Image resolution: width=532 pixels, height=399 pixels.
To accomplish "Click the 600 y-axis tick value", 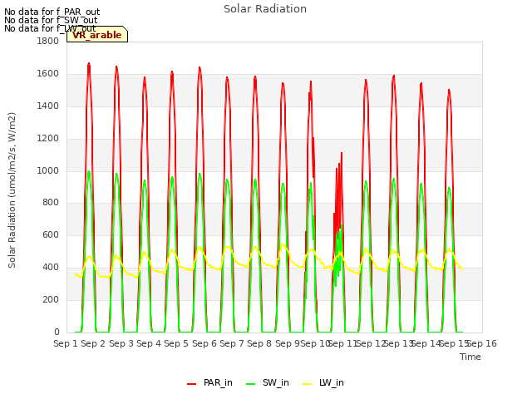I will pyautogui.click(x=51, y=234).
